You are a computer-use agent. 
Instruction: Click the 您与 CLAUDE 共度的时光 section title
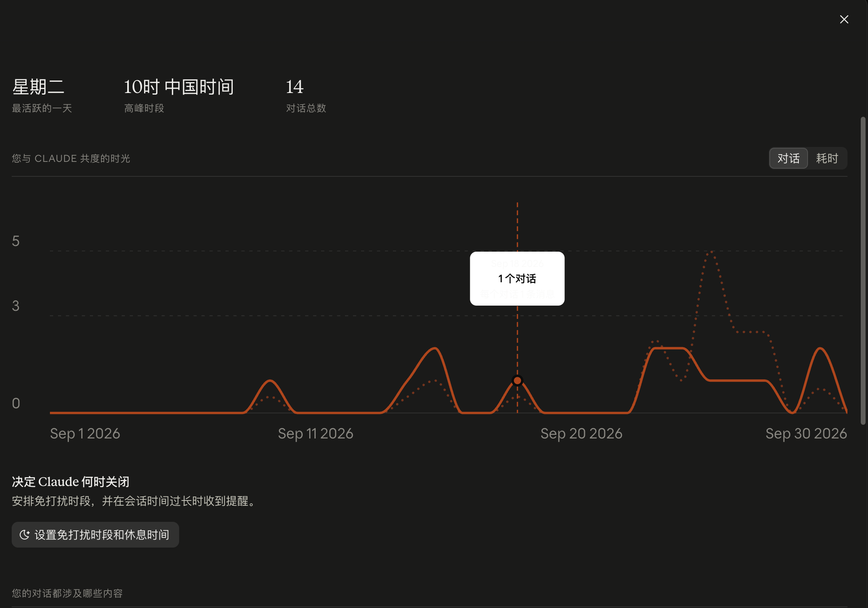pos(71,158)
